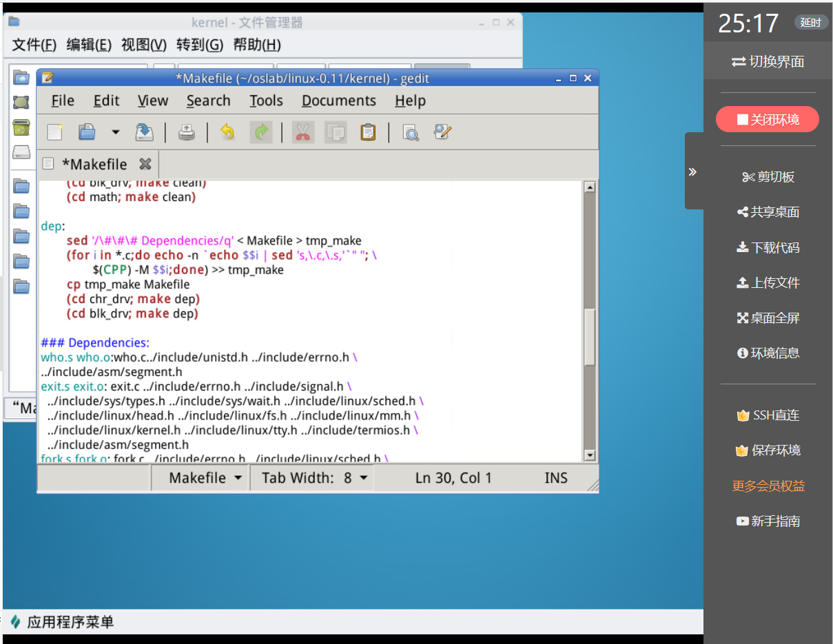Save the Makefile using toolbar icon
Image resolution: width=833 pixels, height=644 pixels.
click(144, 132)
